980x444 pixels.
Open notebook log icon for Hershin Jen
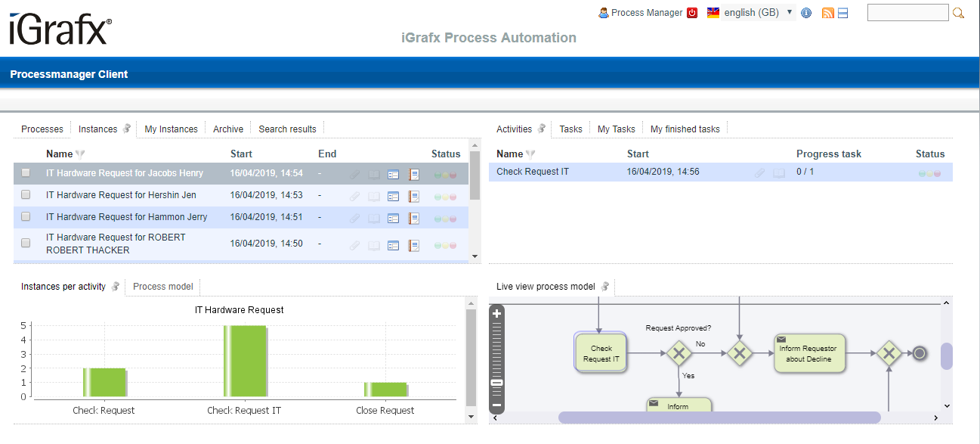click(x=413, y=196)
